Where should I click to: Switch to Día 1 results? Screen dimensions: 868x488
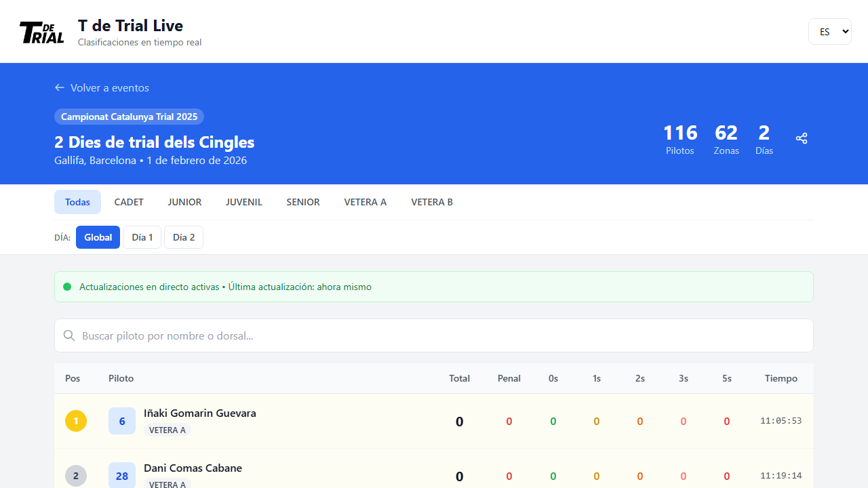[x=142, y=237]
